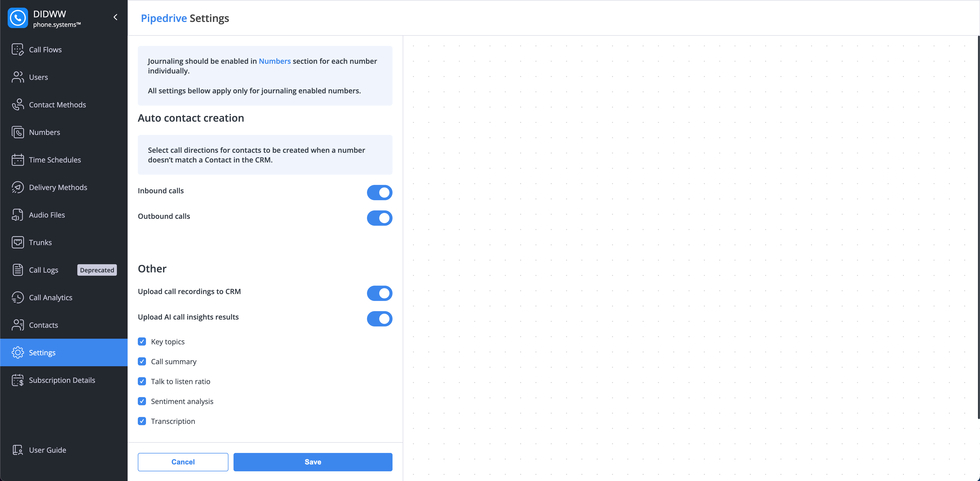Uncheck the Transcription checkbox
Screen dimensions: 980x481
tap(142, 421)
